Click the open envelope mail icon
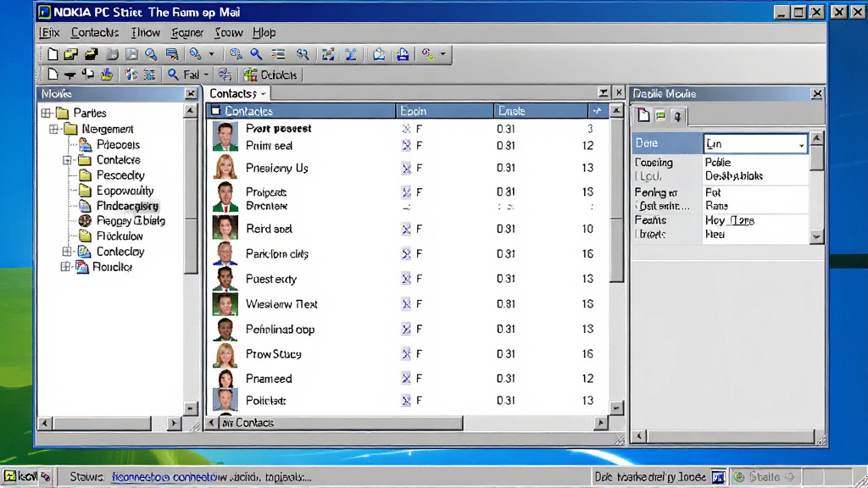Viewport: 868px width, 488px height. click(379, 54)
